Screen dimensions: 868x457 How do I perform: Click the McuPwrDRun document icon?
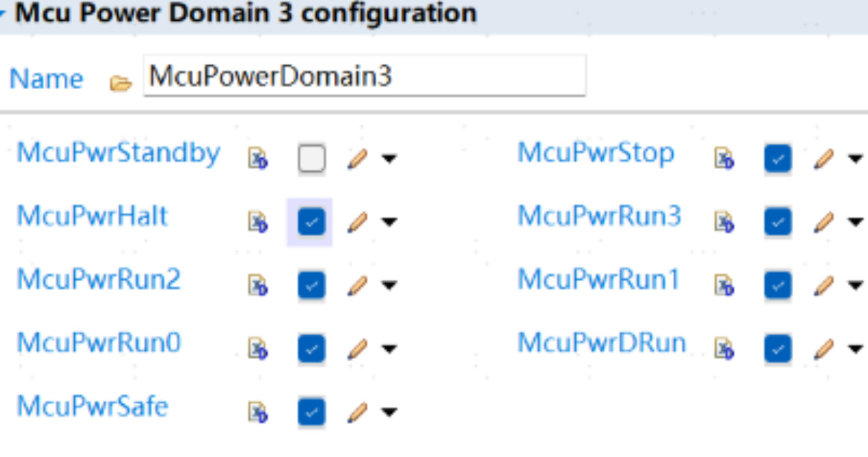point(725,349)
